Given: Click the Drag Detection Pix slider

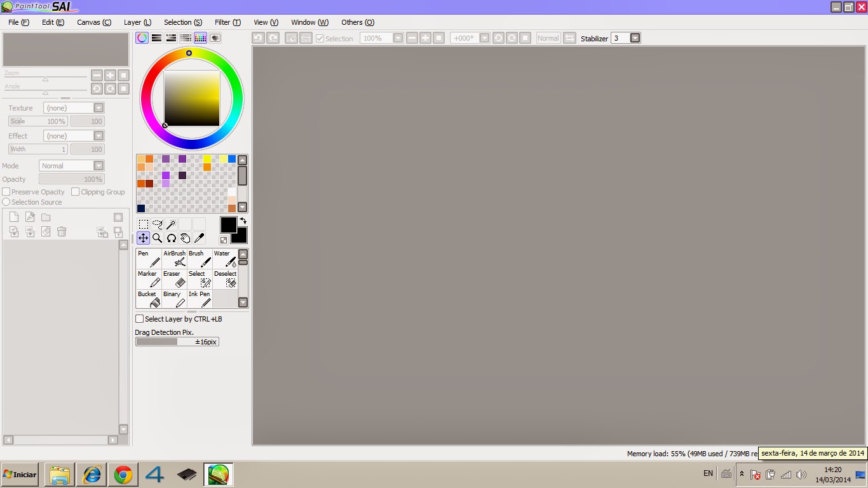Looking at the screenshot, I should [x=177, y=341].
